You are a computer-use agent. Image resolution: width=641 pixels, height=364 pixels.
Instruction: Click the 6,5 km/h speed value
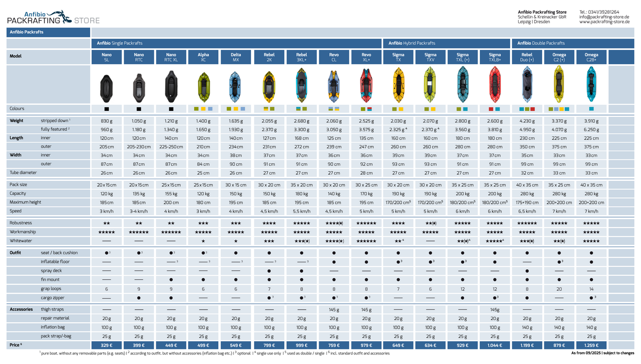(527, 211)
